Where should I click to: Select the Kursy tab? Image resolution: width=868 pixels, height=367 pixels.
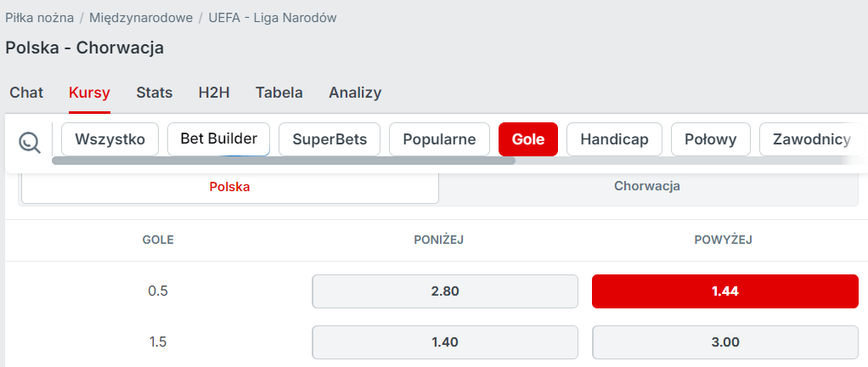coord(89,93)
